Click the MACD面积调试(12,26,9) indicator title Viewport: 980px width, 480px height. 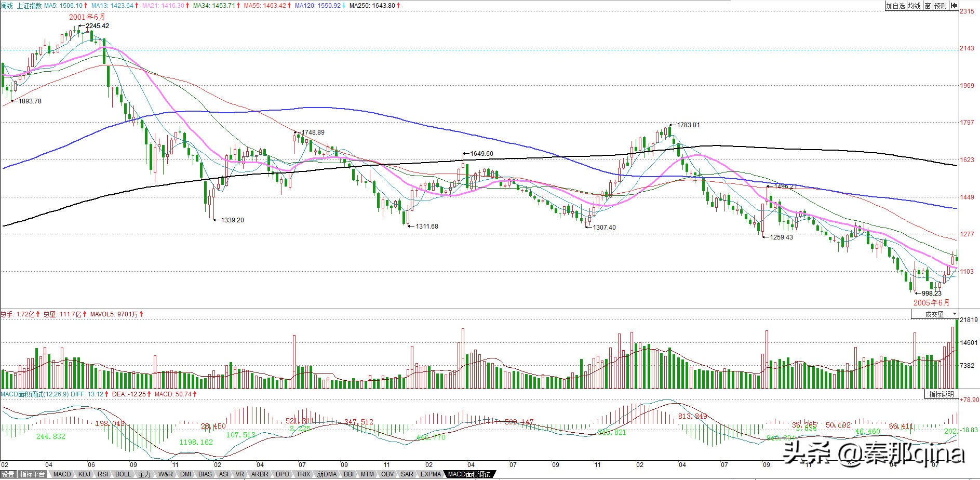pos(34,394)
